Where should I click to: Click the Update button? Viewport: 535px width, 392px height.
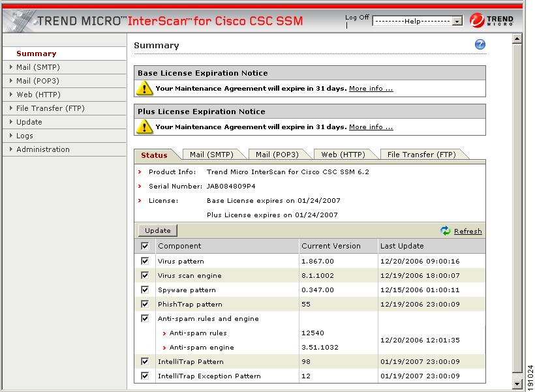click(x=158, y=231)
